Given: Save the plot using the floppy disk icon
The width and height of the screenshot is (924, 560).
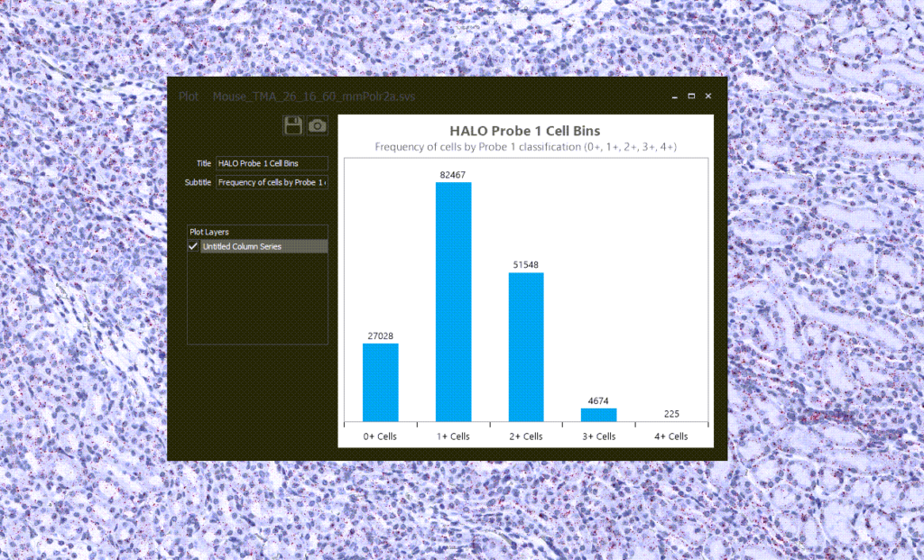Looking at the screenshot, I should (x=293, y=125).
